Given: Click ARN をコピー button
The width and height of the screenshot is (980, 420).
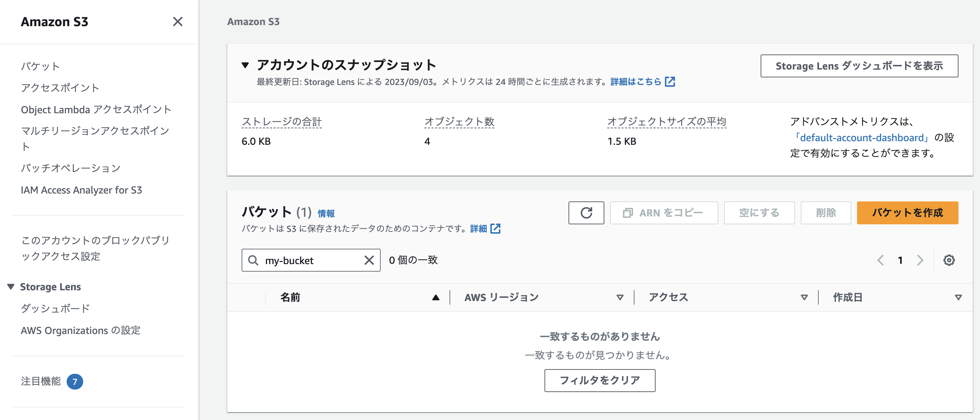Looking at the screenshot, I should tap(664, 213).
